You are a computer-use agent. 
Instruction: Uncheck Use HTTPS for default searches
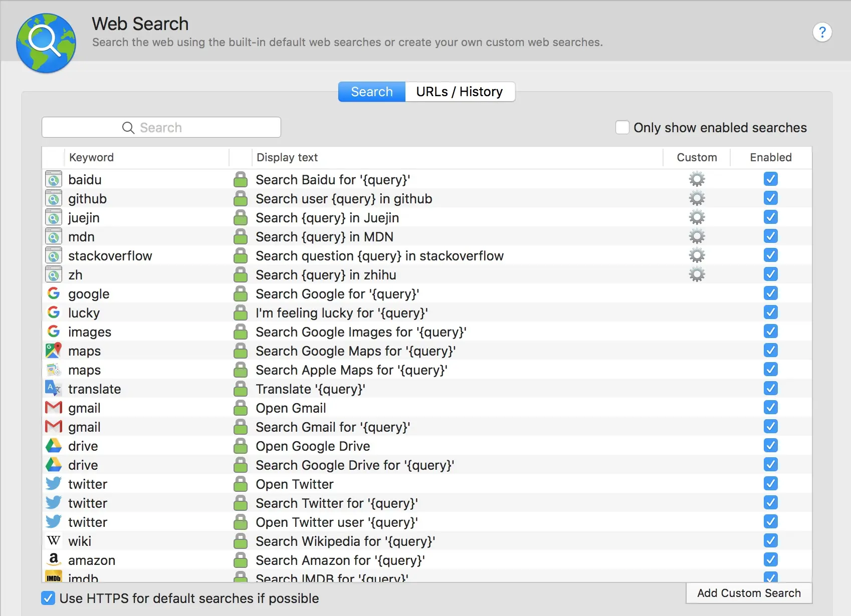(x=48, y=598)
